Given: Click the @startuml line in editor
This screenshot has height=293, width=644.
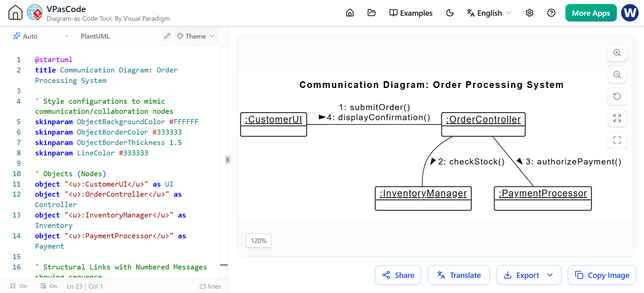Looking at the screenshot, I should click(54, 60).
